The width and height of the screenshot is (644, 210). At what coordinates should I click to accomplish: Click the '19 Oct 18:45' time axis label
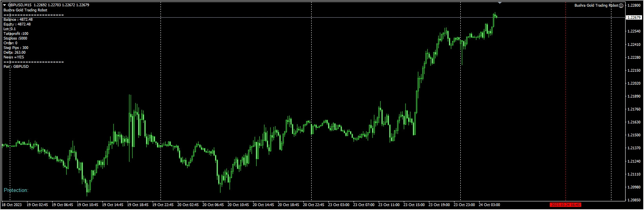[x=138, y=205]
